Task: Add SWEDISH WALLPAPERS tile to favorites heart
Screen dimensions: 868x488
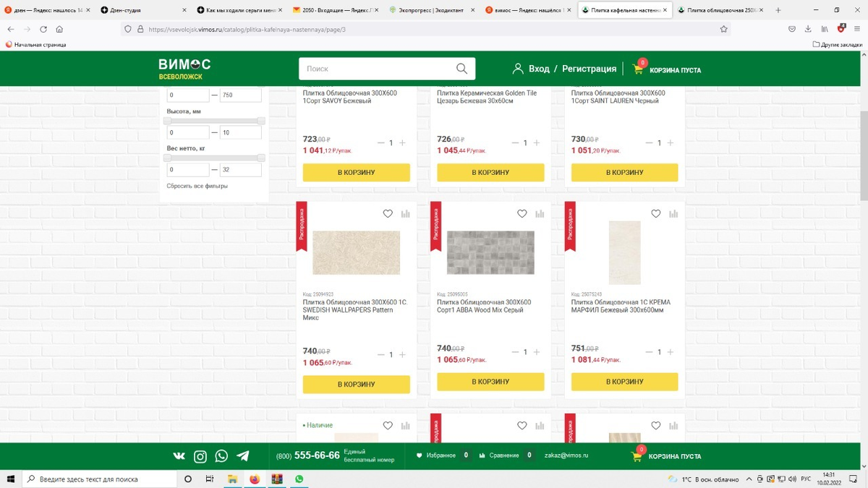Action: coord(388,214)
